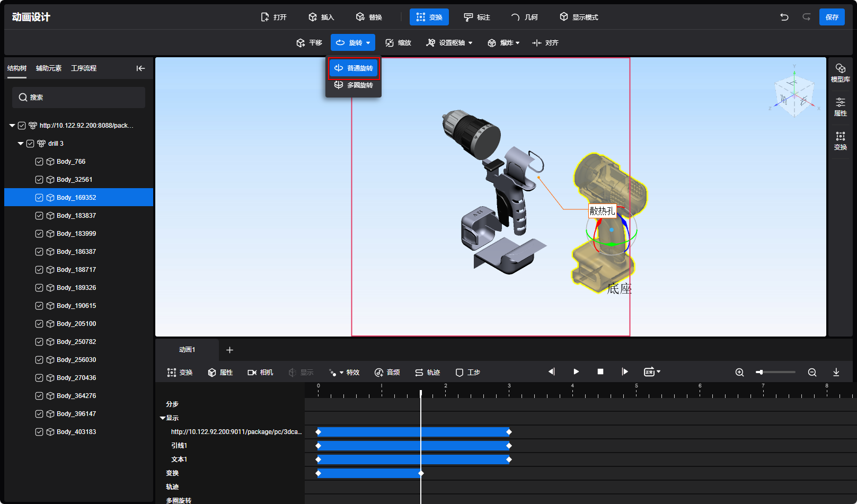857x504 pixels.
Task: Select the 对齐 align tool
Action: pyautogui.click(x=545, y=43)
